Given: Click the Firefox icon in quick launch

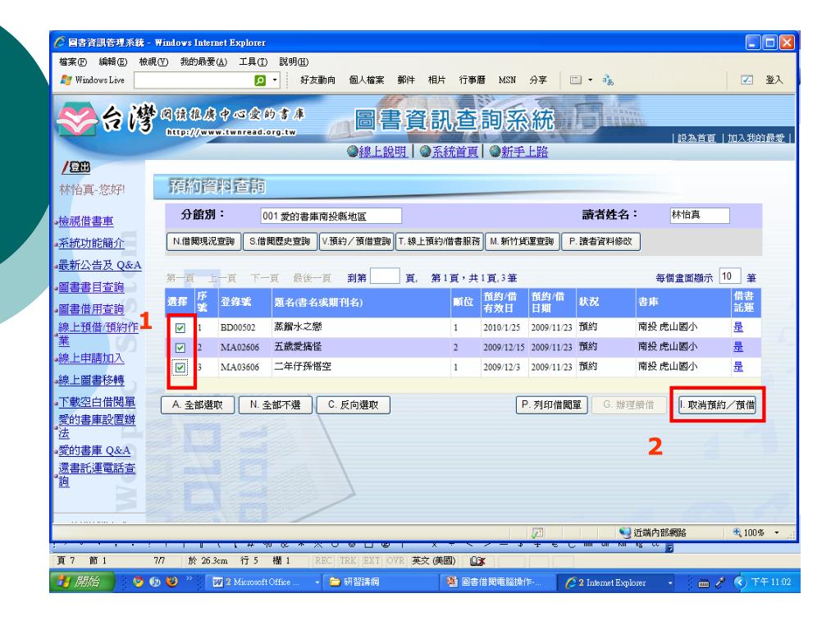Looking at the screenshot, I should point(171,582).
